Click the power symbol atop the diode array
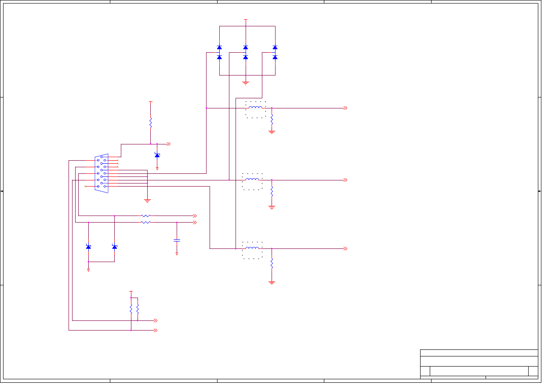555x392 pixels. 246,20
